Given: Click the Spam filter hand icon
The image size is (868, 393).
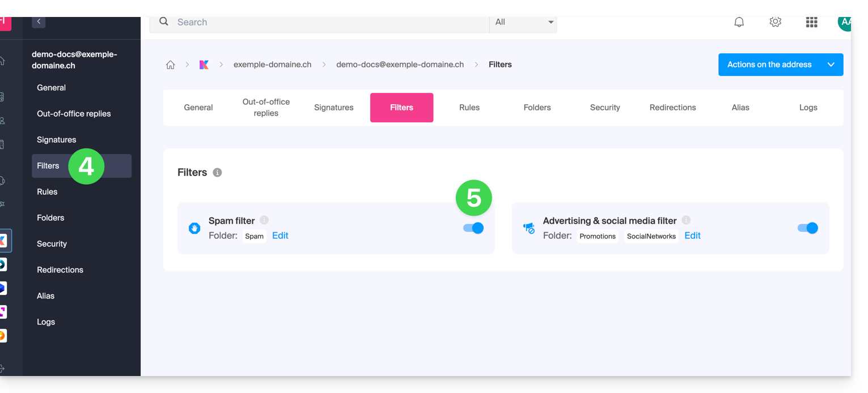Looking at the screenshot, I should [x=194, y=228].
